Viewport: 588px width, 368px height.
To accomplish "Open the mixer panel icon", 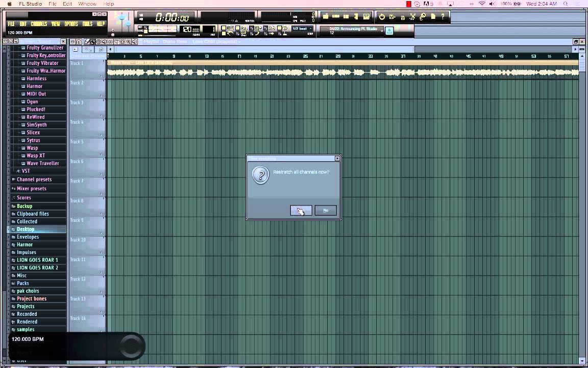I will 366,16.
